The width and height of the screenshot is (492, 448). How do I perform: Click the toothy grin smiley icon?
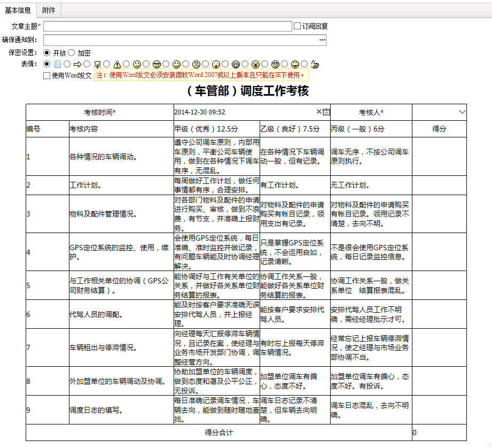click(x=236, y=64)
